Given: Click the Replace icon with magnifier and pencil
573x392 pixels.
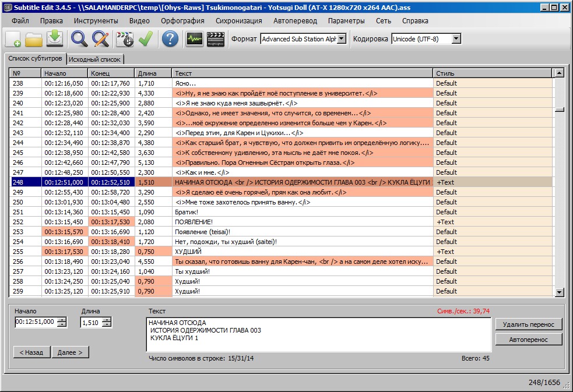Looking at the screenshot, I should tap(101, 39).
